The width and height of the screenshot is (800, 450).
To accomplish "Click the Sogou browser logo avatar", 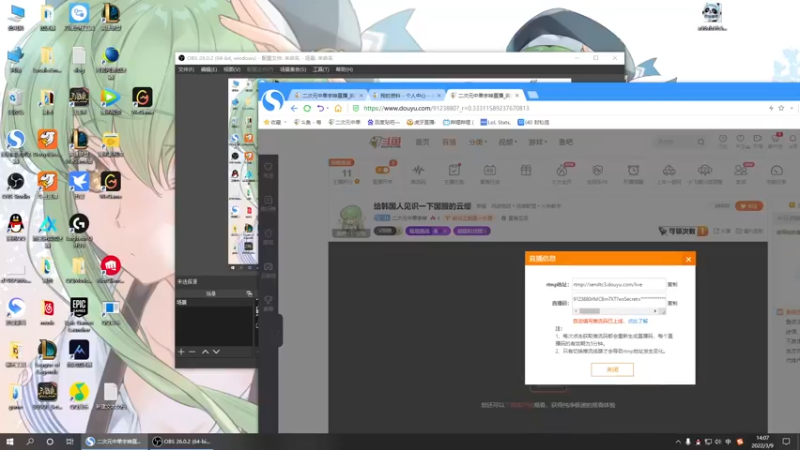I will click(x=272, y=101).
